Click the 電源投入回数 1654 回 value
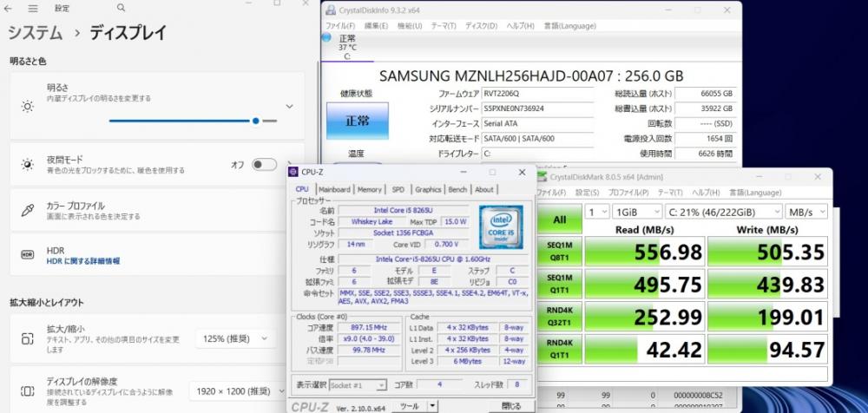 point(705,139)
